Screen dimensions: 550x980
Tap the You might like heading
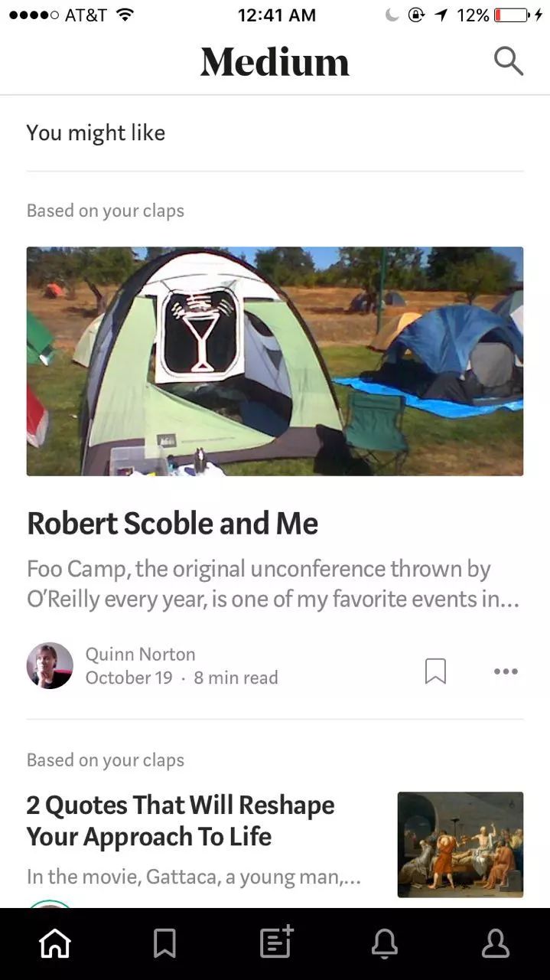pos(96,132)
